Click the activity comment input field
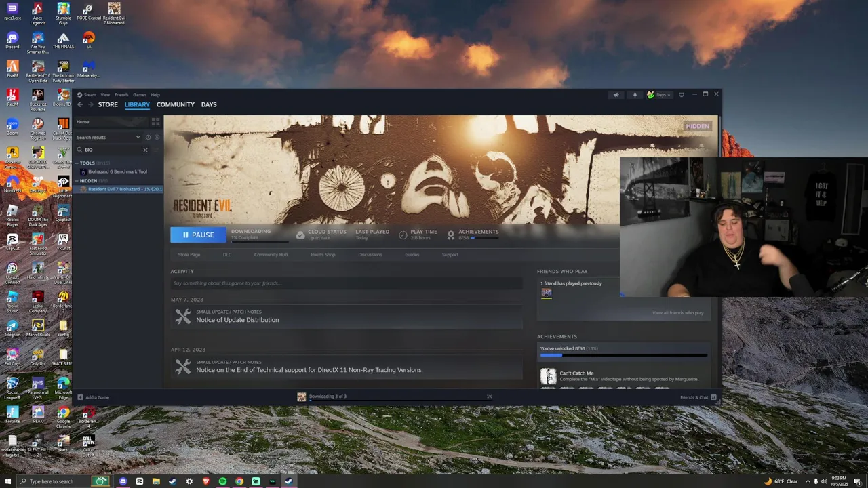The width and height of the screenshot is (868, 488). pyautogui.click(x=346, y=283)
